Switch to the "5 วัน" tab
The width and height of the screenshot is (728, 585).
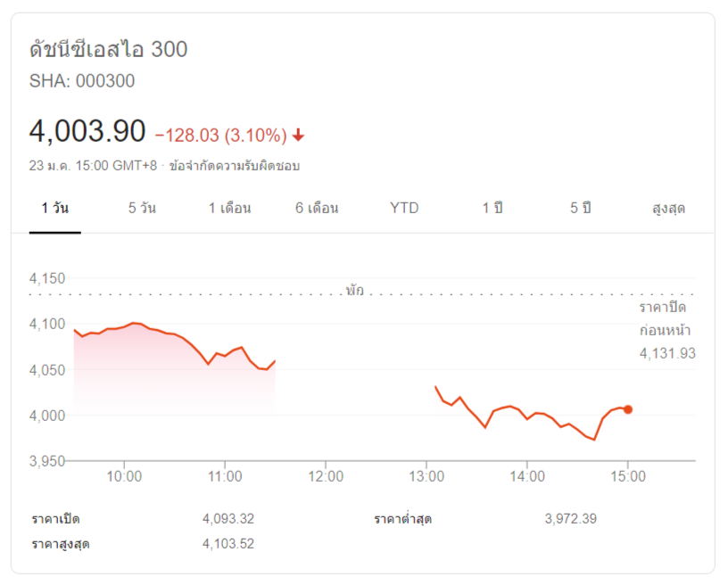(x=142, y=209)
